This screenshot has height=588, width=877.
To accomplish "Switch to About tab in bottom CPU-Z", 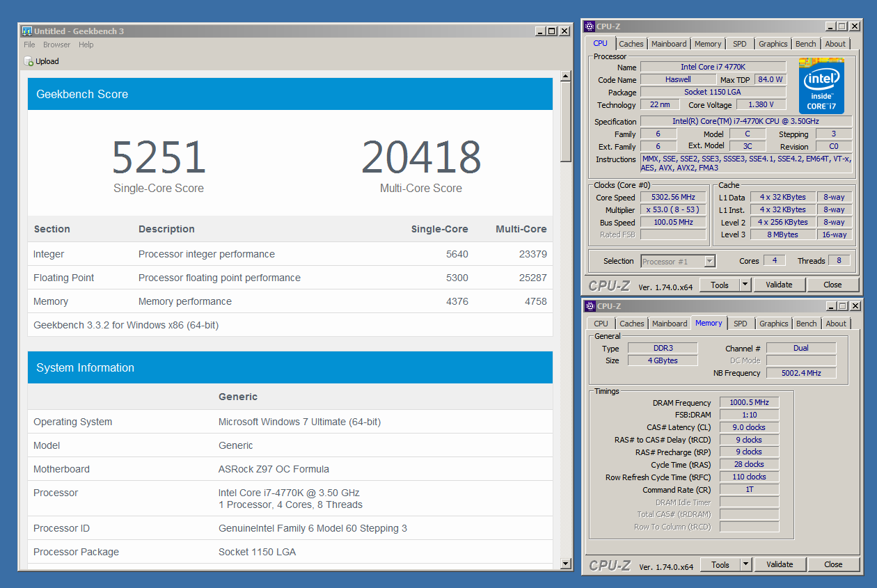I will 836,324.
